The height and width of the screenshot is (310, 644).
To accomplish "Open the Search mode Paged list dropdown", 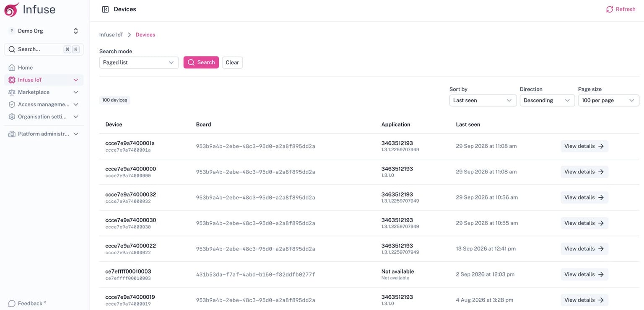I will [139, 62].
